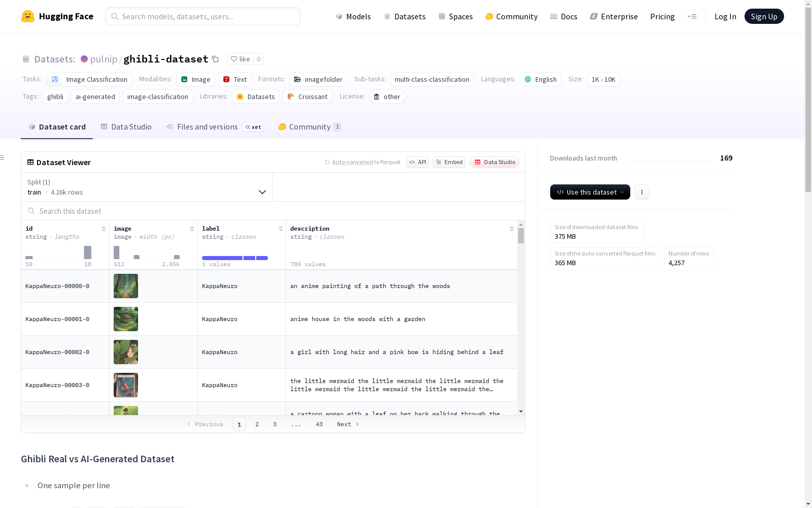Expand the Split train dropdown
Viewport: 812px width, 508px height.
click(x=147, y=187)
